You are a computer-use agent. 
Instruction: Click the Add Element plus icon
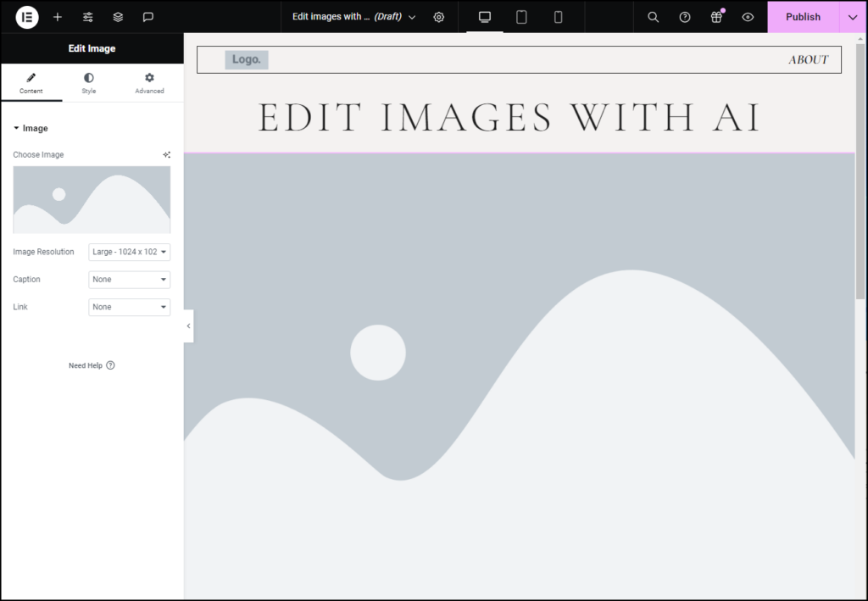click(x=58, y=17)
